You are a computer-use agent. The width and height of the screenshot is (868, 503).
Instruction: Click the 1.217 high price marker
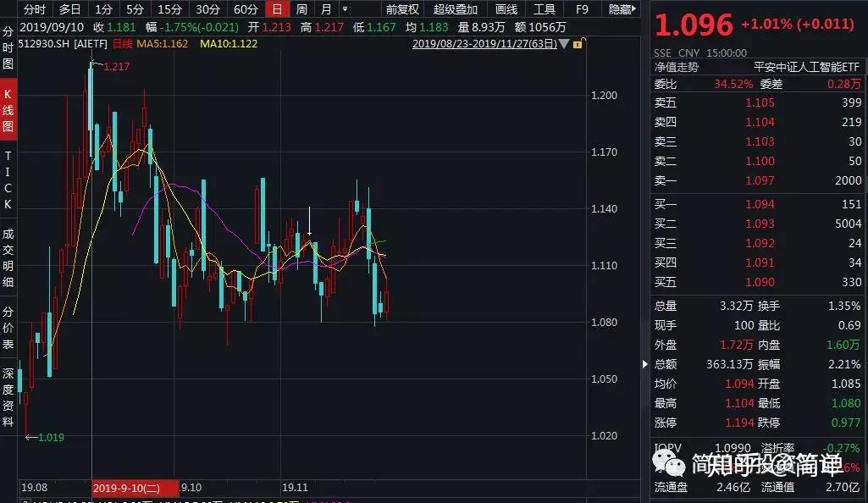[116, 67]
